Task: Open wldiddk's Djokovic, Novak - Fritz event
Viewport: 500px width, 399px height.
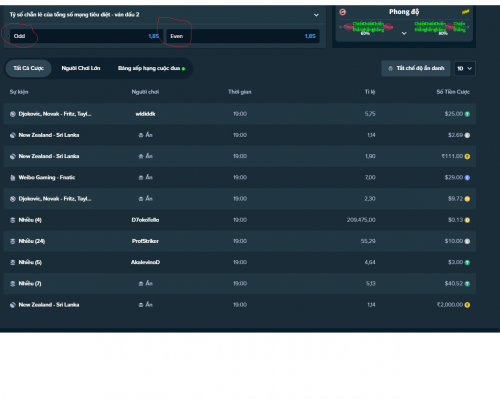Action: click(x=55, y=114)
